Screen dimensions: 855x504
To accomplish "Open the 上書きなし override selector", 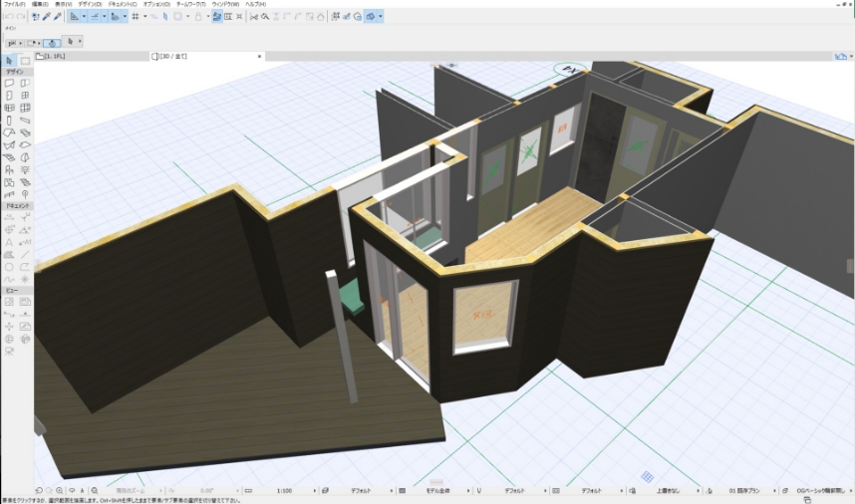I will point(667,491).
